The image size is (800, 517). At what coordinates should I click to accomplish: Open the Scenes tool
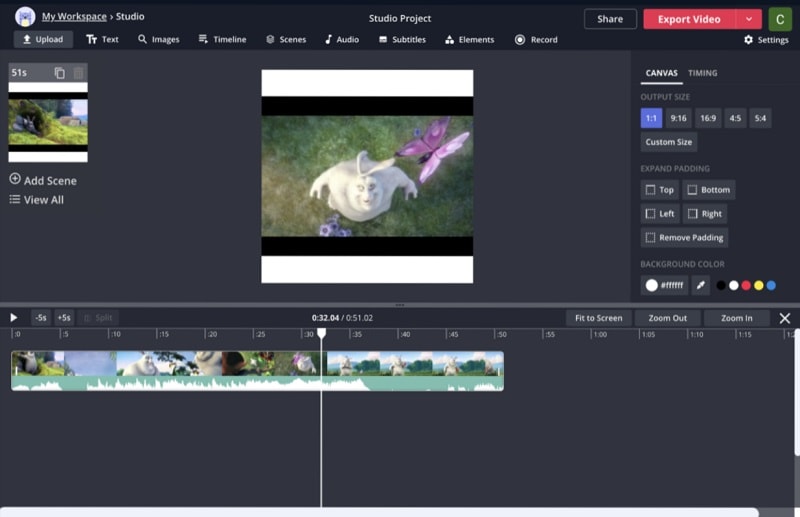[x=286, y=39]
